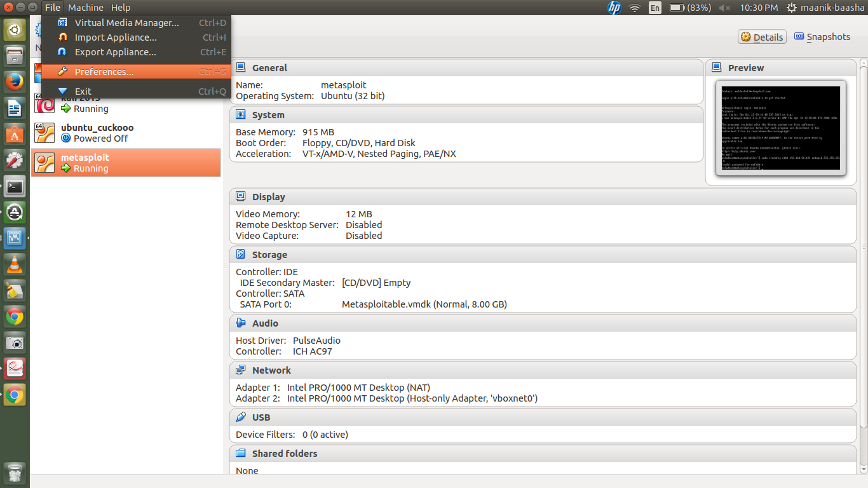Click the ubuntu_cuckooo VM OS icon
Viewport: 868px width, 488px height.
[44, 133]
